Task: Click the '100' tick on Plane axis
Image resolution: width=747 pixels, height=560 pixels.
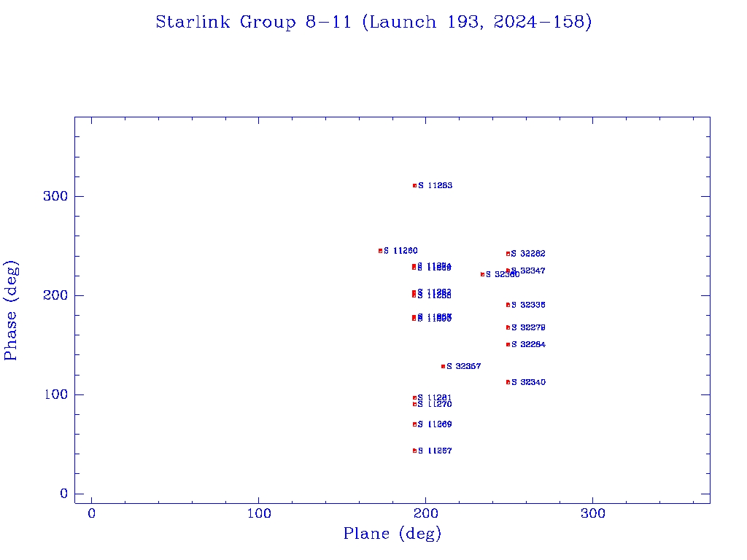Action: click(x=259, y=513)
